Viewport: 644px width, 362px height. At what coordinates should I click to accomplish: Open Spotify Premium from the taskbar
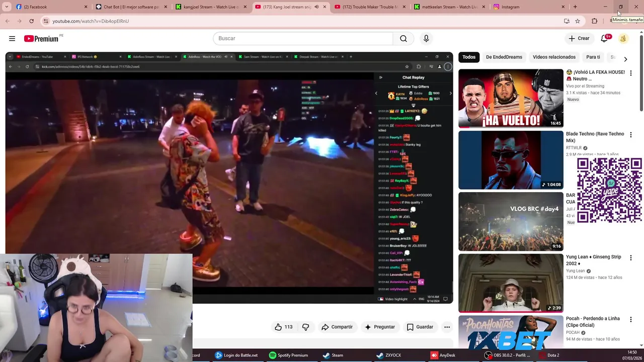coord(288,355)
